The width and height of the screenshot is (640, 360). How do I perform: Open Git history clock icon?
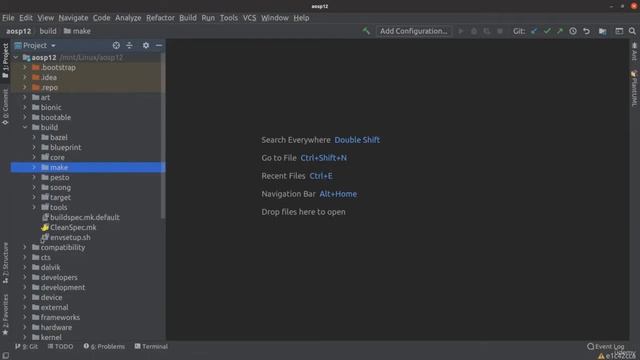click(x=573, y=31)
